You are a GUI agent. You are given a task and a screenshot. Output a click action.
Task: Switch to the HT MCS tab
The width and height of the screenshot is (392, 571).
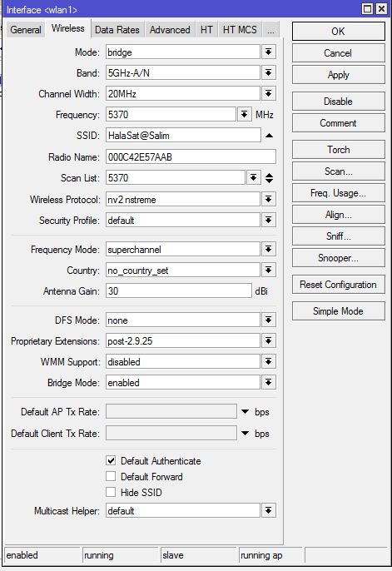click(240, 30)
